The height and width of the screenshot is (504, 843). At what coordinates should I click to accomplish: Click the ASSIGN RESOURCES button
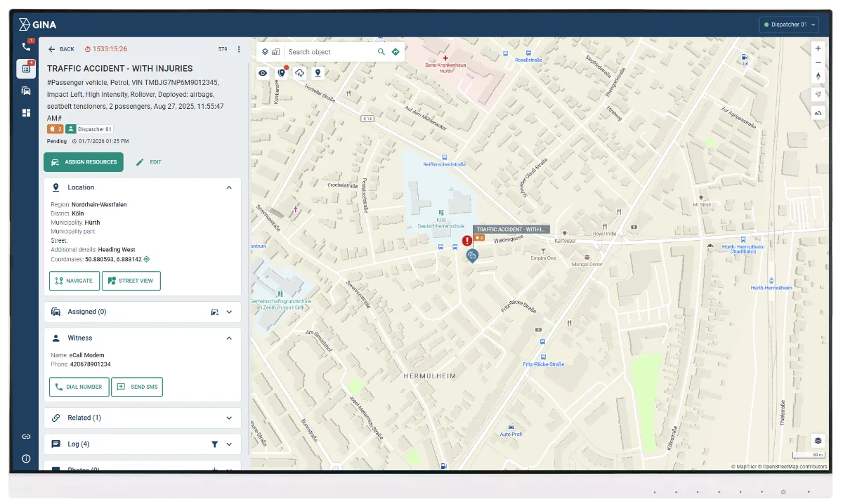(83, 162)
